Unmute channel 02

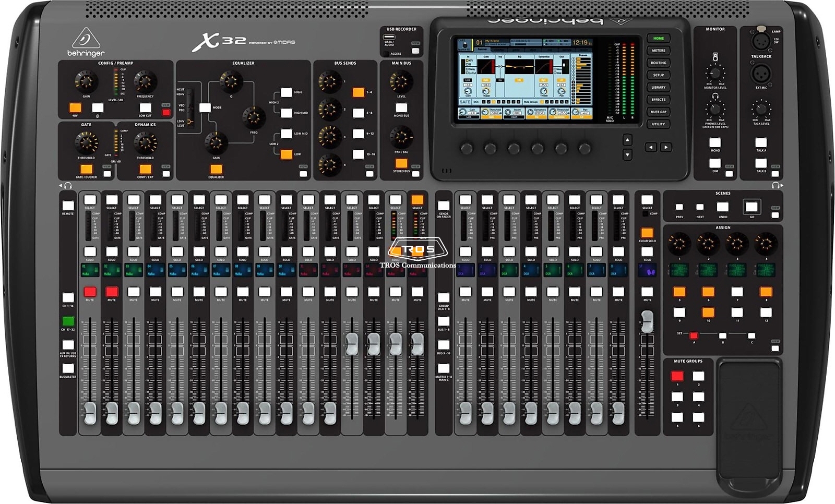coord(112,292)
